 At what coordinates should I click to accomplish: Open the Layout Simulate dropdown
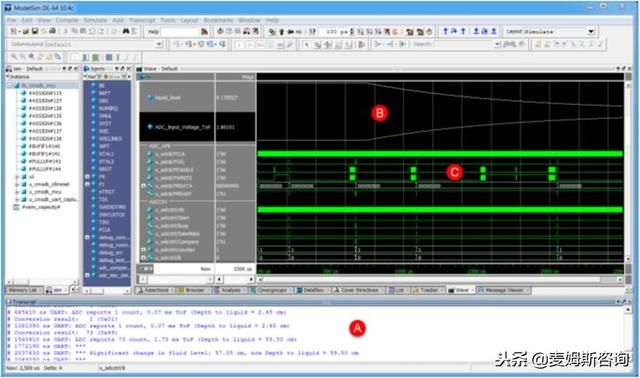[x=591, y=31]
